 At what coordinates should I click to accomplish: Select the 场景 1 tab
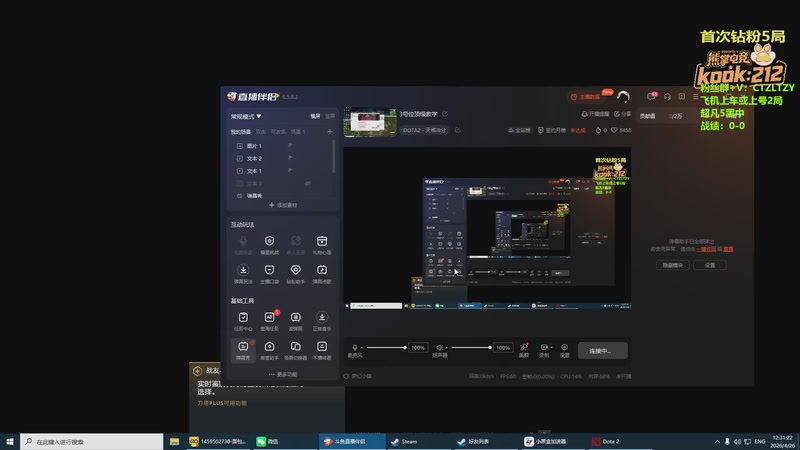(297, 132)
